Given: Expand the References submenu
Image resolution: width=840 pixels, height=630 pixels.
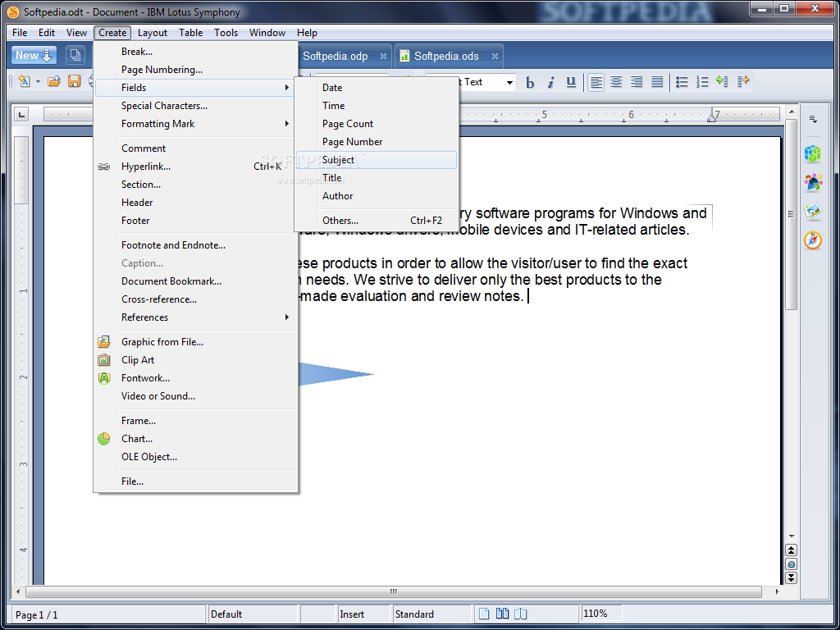Looking at the screenshot, I should coord(196,317).
